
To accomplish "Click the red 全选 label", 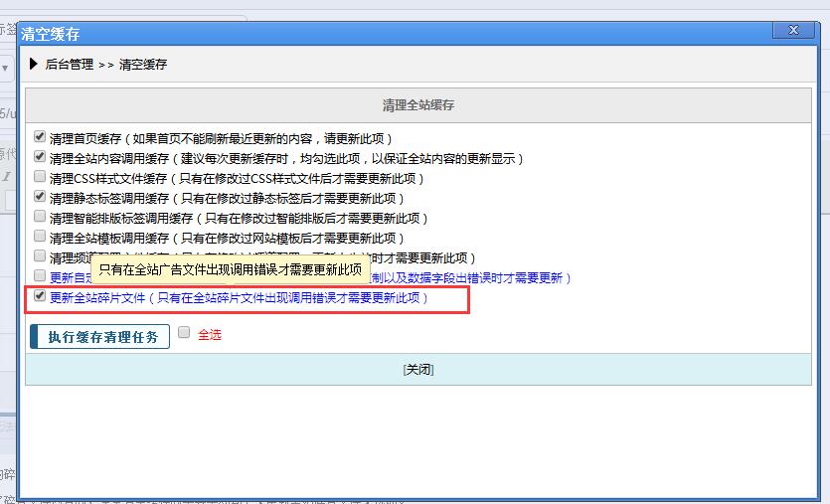I will 209,335.
